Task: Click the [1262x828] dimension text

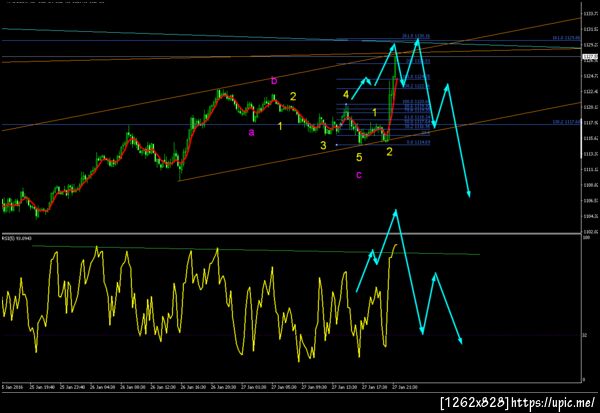Action: (x=475, y=402)
